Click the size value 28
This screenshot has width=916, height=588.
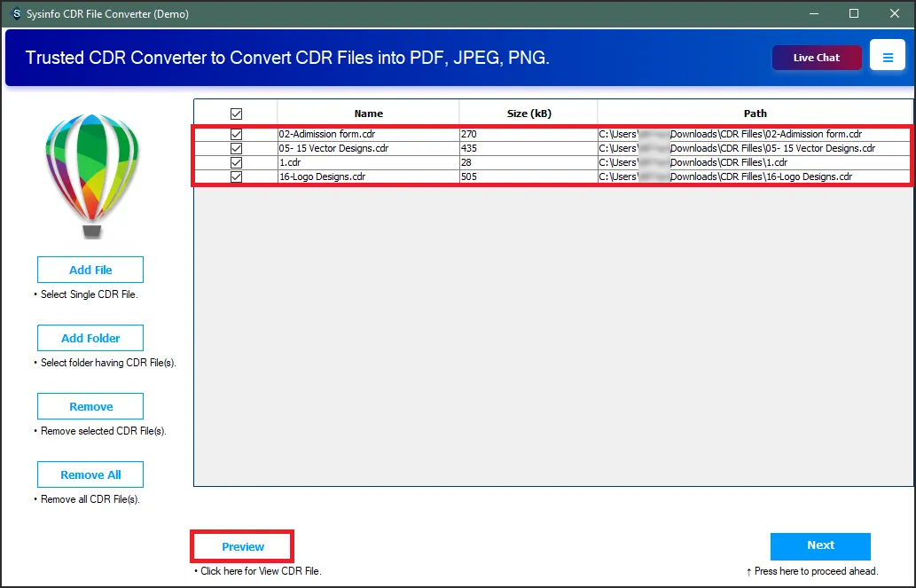[466, 162]
